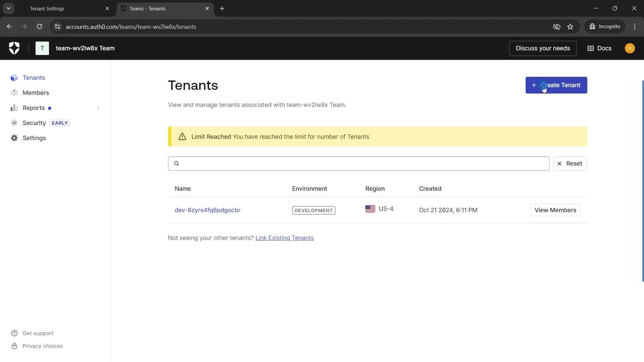Open the Docs link
This screenshot has width=644, height=362.
599,48
